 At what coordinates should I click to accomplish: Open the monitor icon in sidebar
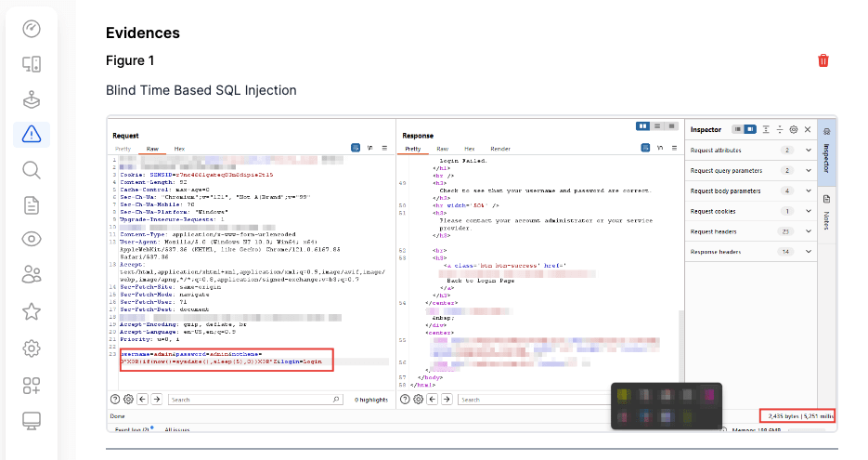(32, 421)
